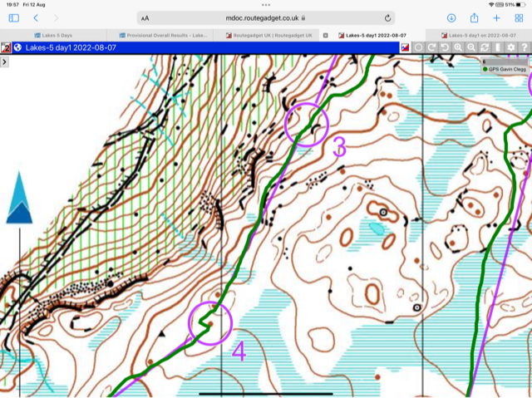Viewport: 532px width, 398px height.
Task: Reload the page from address bar
Action: pyautogui.click(x=388, y=17)
